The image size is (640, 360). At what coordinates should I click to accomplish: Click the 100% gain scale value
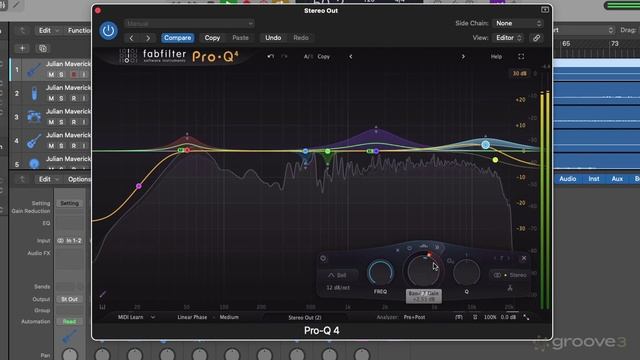[x=490, y=317]
